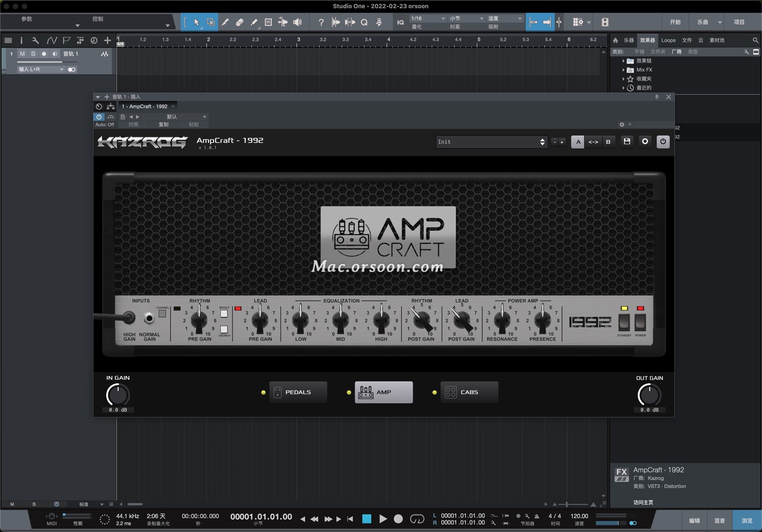Screen dimensions: 762x532
Task: Click the IN GAIN knob
Action: pyautogui.click(x=118, y=395)
